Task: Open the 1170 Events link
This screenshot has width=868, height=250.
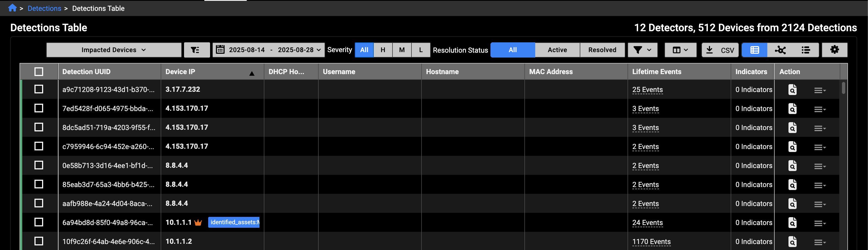Action: (651, 242)
